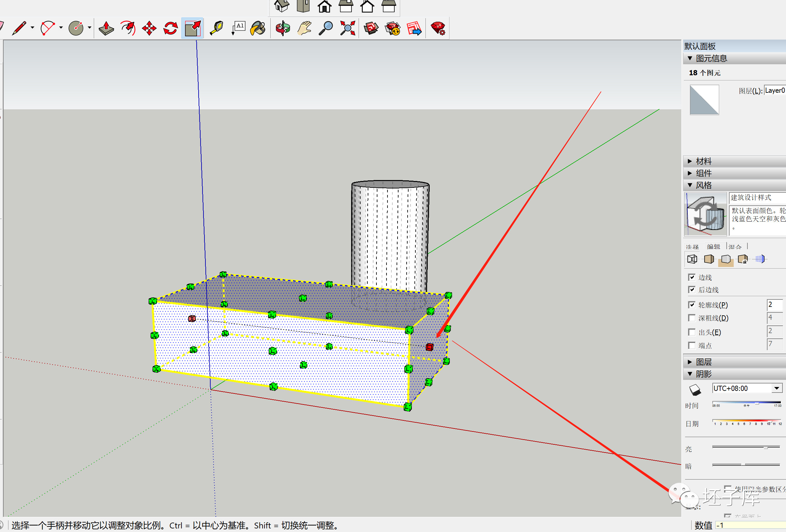Enable the 出头(E) extension checkbox
786x532 pixels.
click(x=692, y=332)
